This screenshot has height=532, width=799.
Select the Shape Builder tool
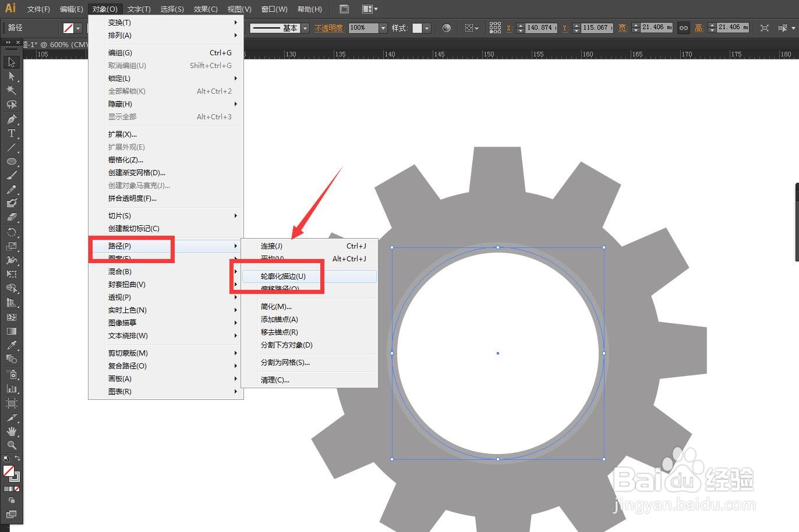[x=11, y=289]
